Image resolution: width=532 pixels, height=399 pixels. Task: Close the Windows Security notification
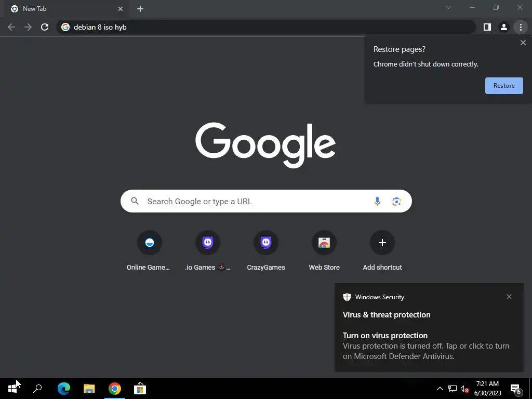509,297
